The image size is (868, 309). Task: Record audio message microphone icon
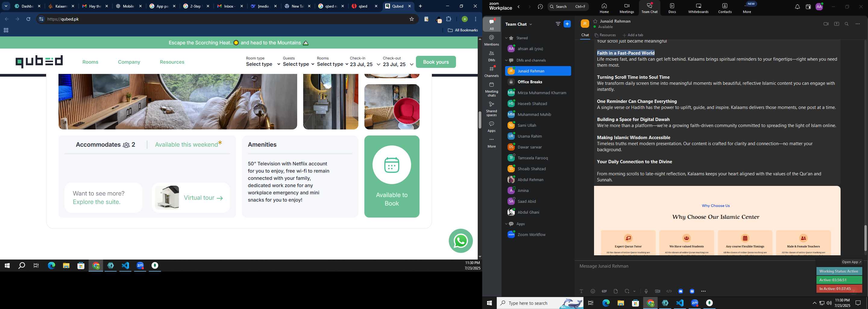coord(646,291)
